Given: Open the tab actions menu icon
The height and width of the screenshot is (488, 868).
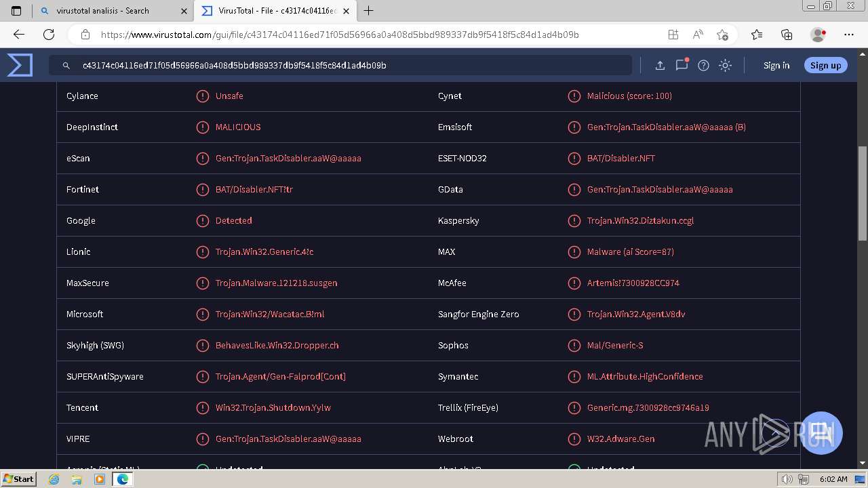Looking at the screenshot, I should pyautogui.click(x=16, y=10).
